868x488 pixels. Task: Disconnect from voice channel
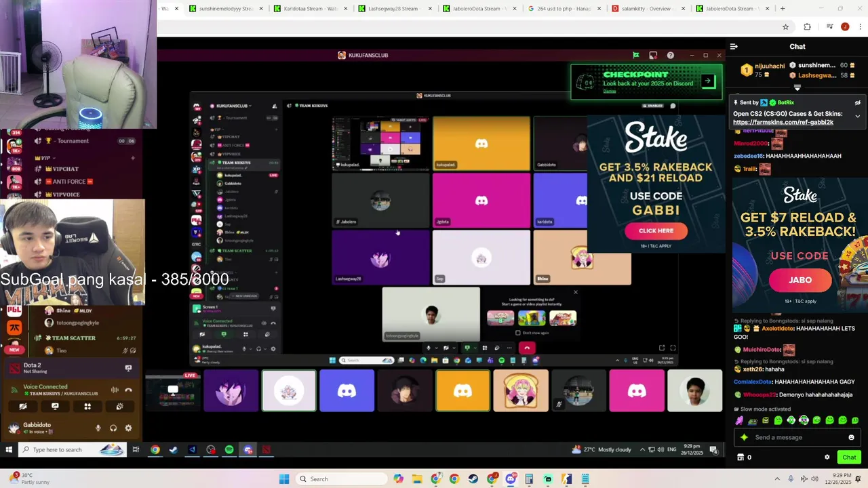point(129,390)
